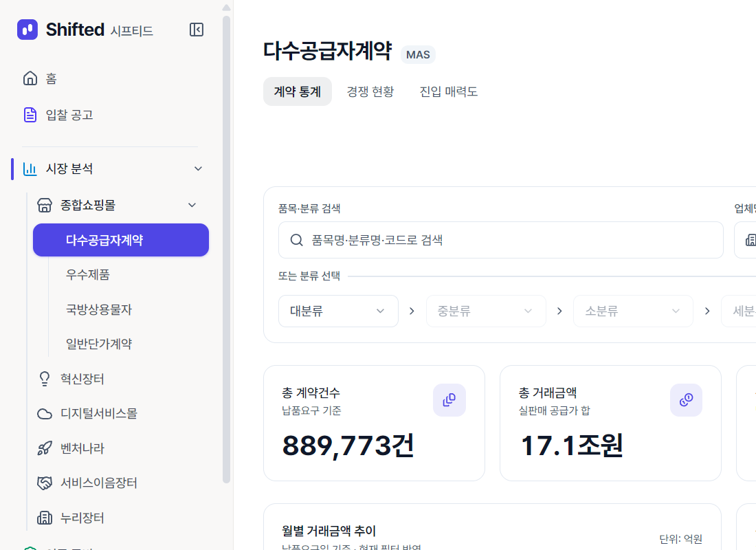
Task: Open 국방상용물자 submenu item
Action: coord(99,309)
